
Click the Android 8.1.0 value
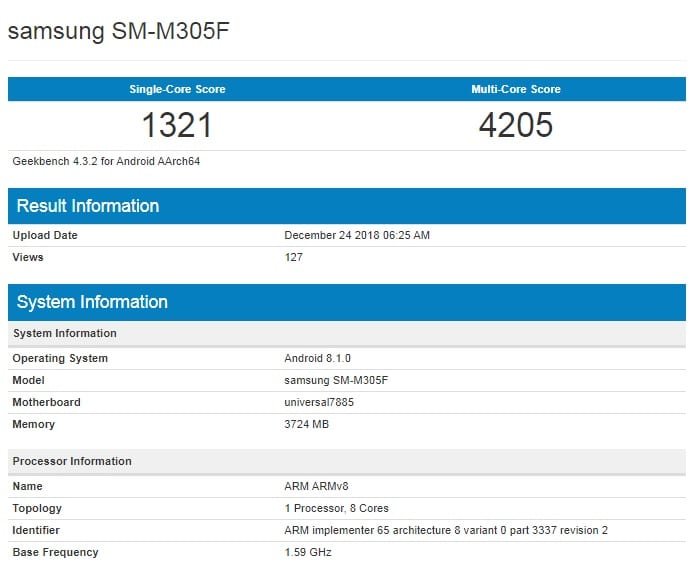pos(317,358)
